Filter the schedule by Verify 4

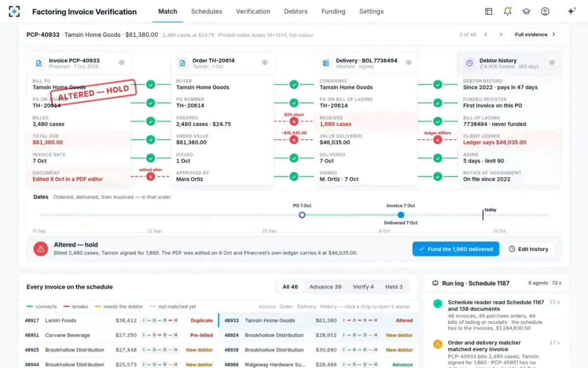[x=363, y=287]
